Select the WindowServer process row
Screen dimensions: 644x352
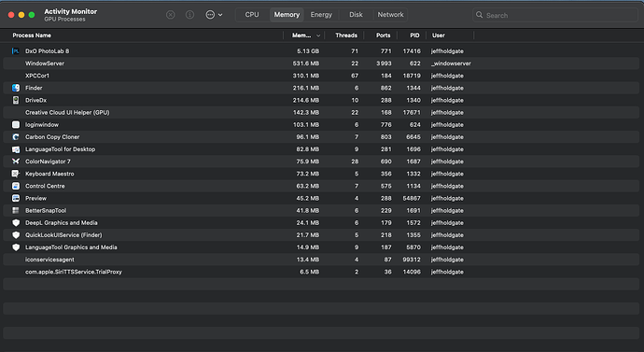[321, 63]
